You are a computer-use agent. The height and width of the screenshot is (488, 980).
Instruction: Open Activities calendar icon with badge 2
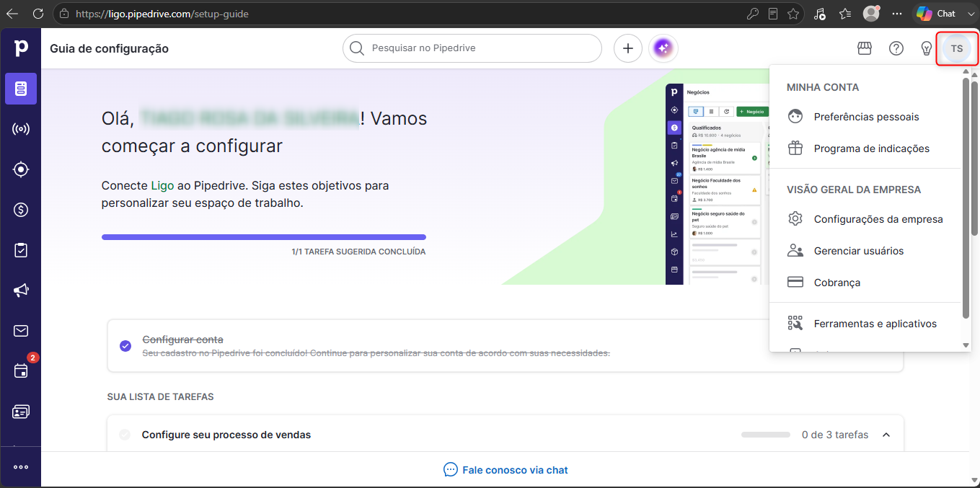point(21,371)
